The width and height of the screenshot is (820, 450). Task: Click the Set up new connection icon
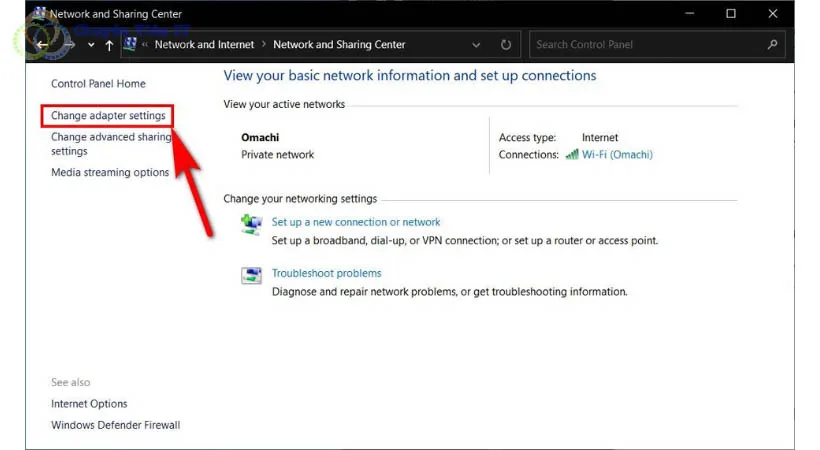(x=252, y=225)
